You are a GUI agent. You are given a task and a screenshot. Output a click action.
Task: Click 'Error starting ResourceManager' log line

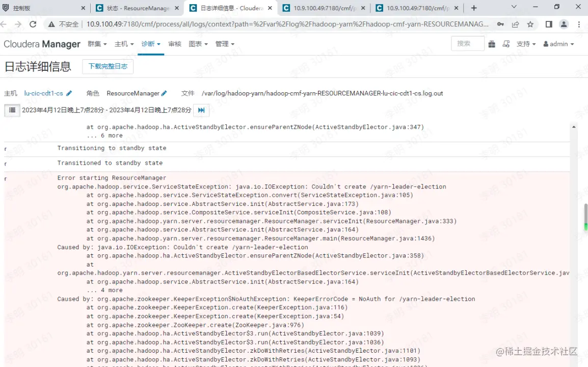(x=112, y=178)
